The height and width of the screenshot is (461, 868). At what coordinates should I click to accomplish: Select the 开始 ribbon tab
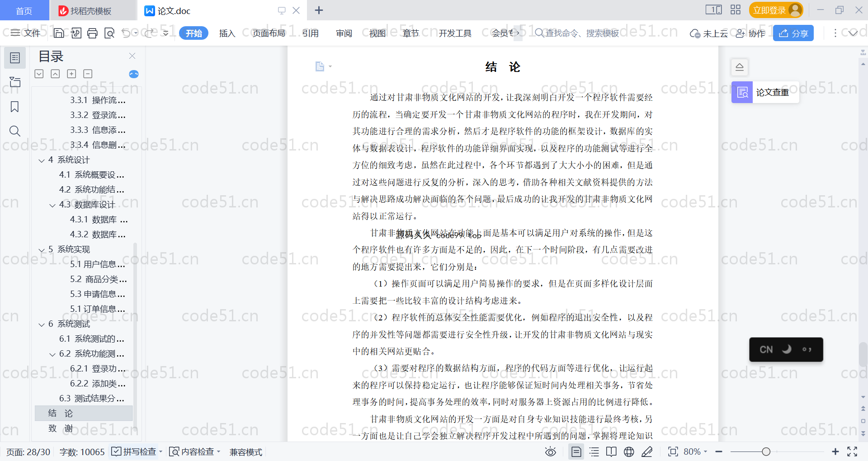193,33
